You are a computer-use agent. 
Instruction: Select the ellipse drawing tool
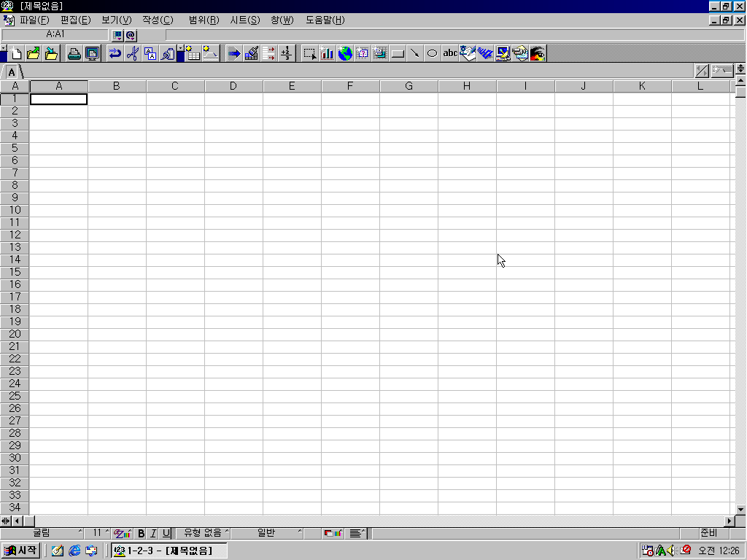pyautogui.click(x=433, y=53)
